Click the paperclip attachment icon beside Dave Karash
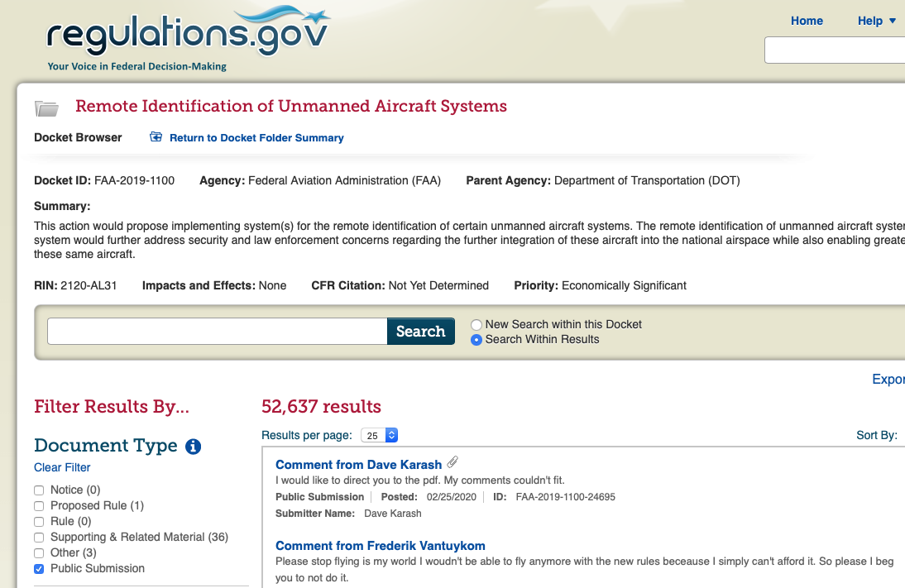Viewport: 905px width, 588px height. pyautogui.click(x=453, y=461)
